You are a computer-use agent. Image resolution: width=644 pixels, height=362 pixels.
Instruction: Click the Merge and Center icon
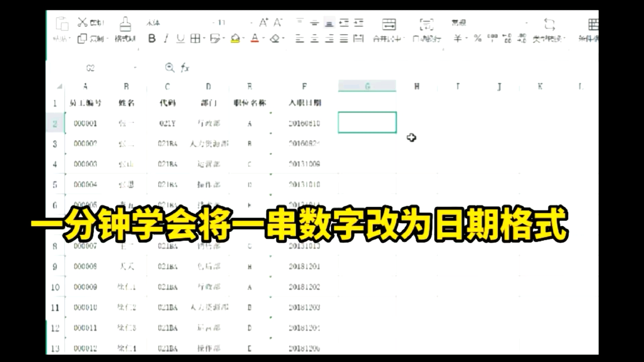tap(389, 24)
